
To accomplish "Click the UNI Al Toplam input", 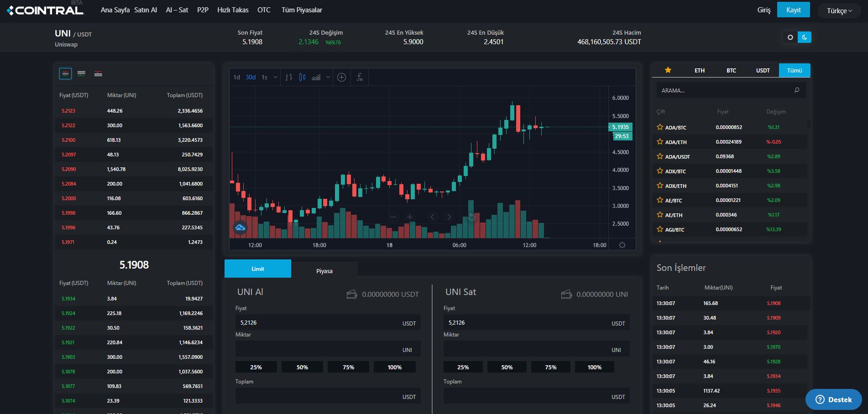I will (x=328, y=396).
